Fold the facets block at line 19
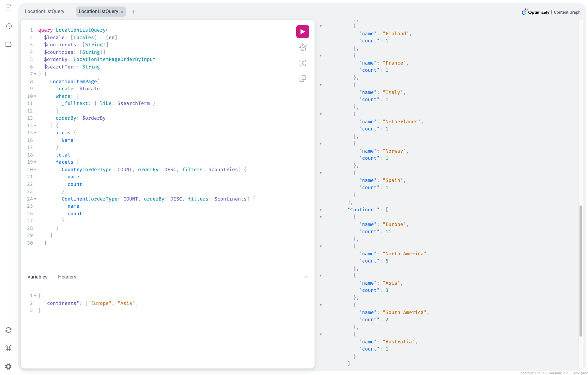The image size is (588, 375). pos(35,162)
